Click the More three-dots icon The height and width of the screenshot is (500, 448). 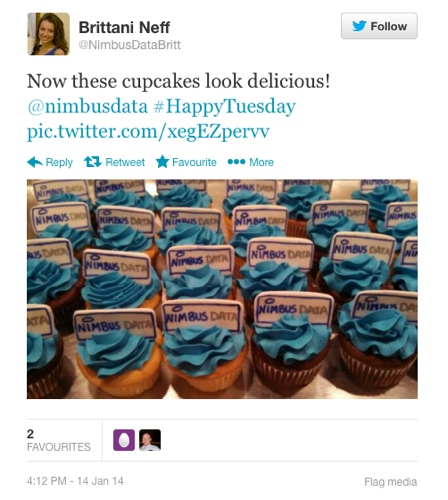236,162
